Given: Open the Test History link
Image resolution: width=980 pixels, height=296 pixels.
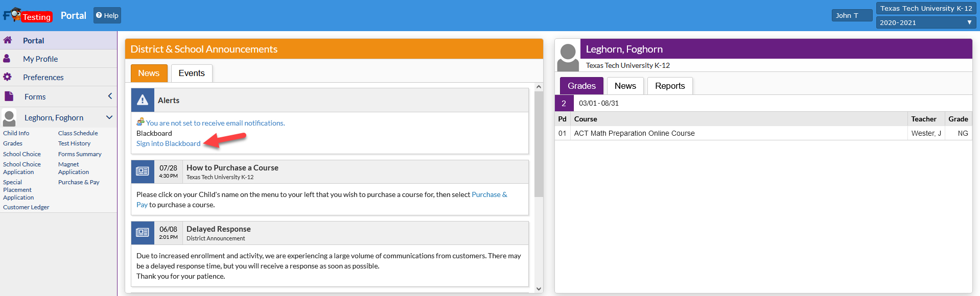Looking at the screenshot, I should pos(75,143).
